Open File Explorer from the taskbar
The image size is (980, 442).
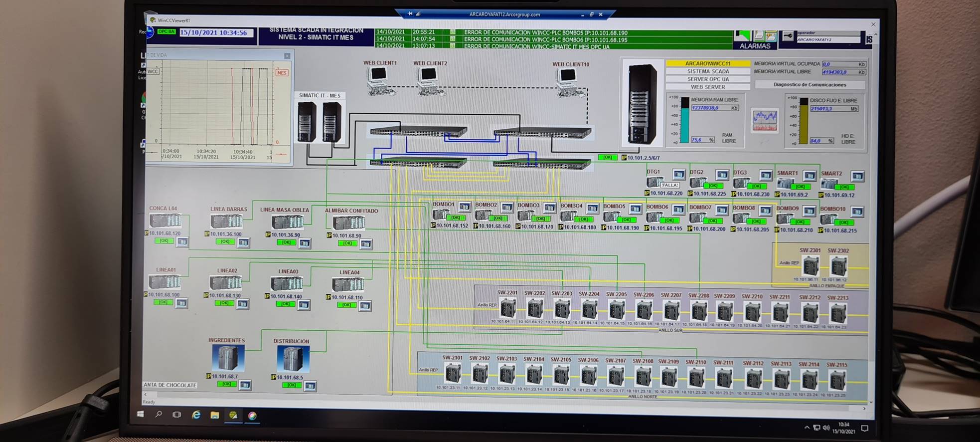coord(215,415)
